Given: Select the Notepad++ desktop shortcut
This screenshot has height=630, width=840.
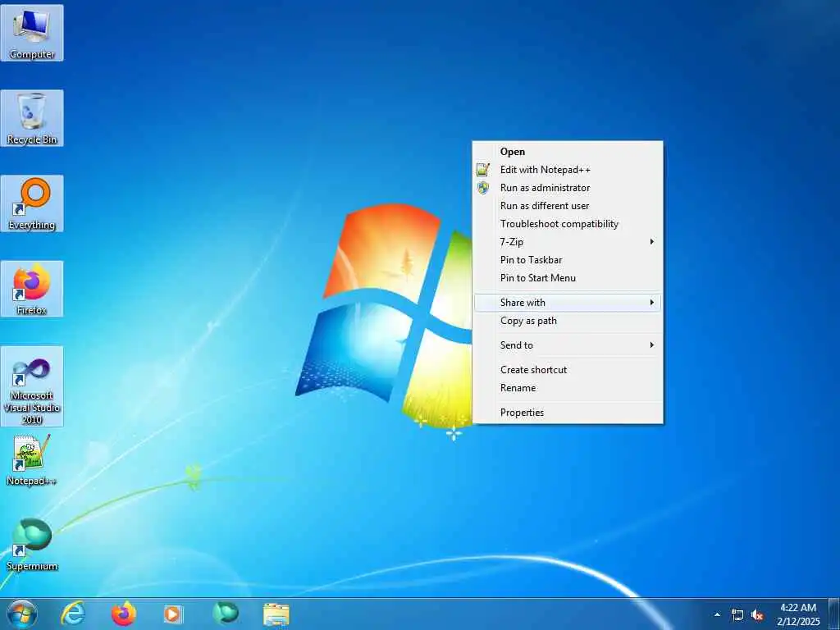Looking at the screenshot, I should click(x=32, y=460).
